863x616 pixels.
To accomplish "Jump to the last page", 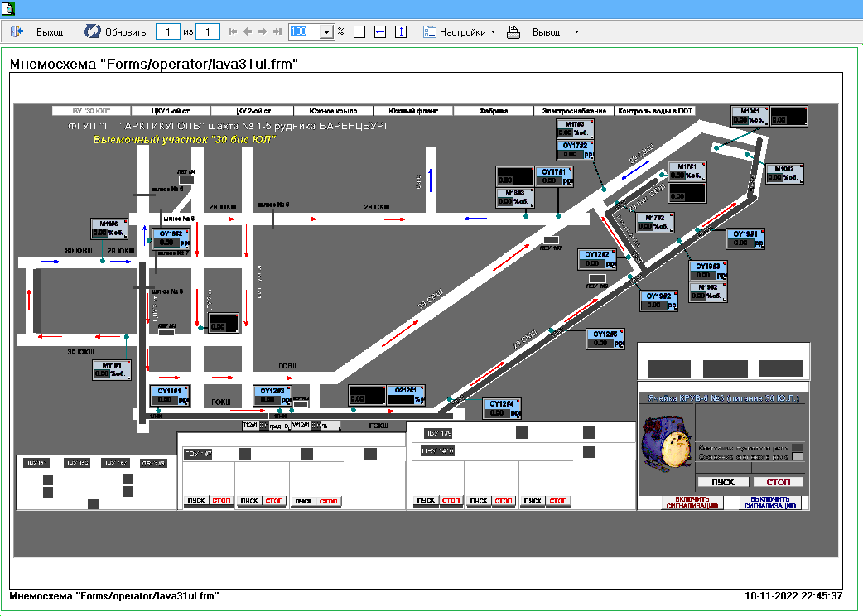I will (277, 32).
